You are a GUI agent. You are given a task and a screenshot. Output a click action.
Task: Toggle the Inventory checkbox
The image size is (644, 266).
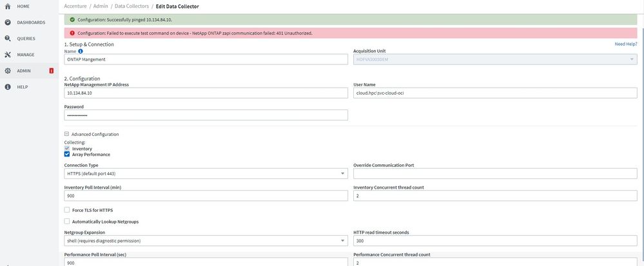coord(67,148)
